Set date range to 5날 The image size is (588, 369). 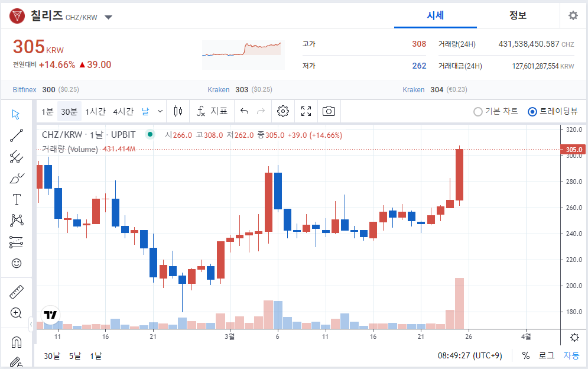click(x=74, y=356)
